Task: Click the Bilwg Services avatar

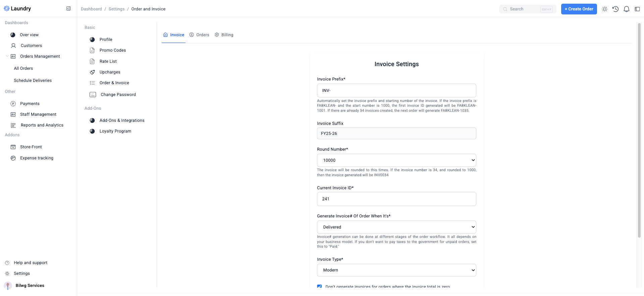Action: tap(8, 286)
